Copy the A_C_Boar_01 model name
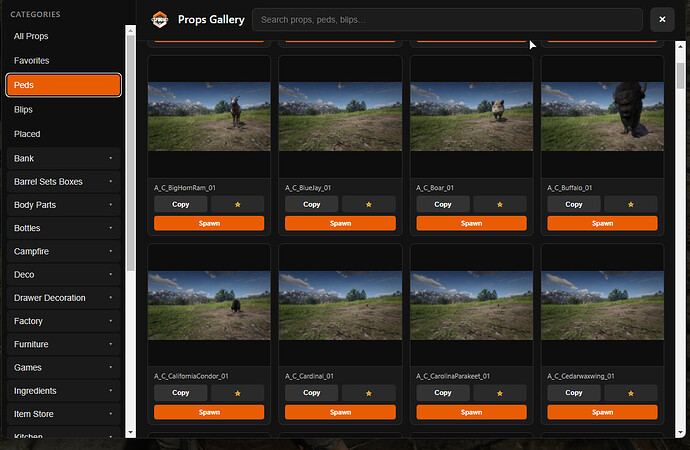The width and height of the screenshot is (690, 450). (443, 204)
